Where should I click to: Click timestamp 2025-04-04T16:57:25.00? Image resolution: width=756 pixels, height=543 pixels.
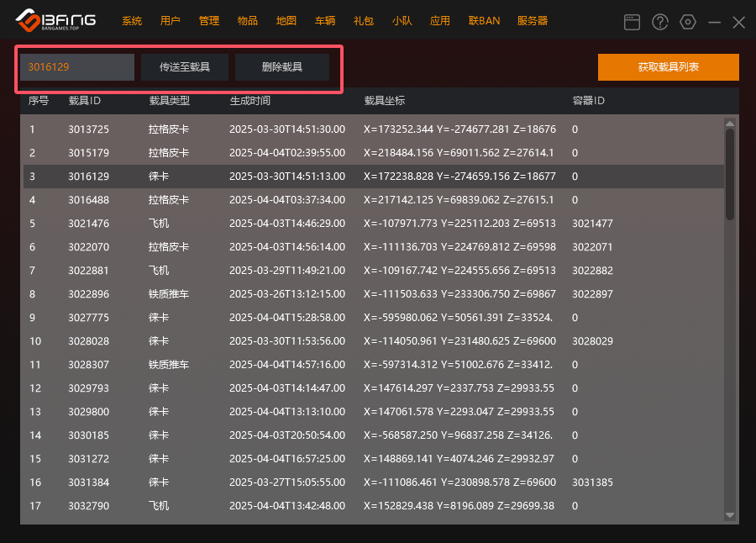tap(287, 459)
